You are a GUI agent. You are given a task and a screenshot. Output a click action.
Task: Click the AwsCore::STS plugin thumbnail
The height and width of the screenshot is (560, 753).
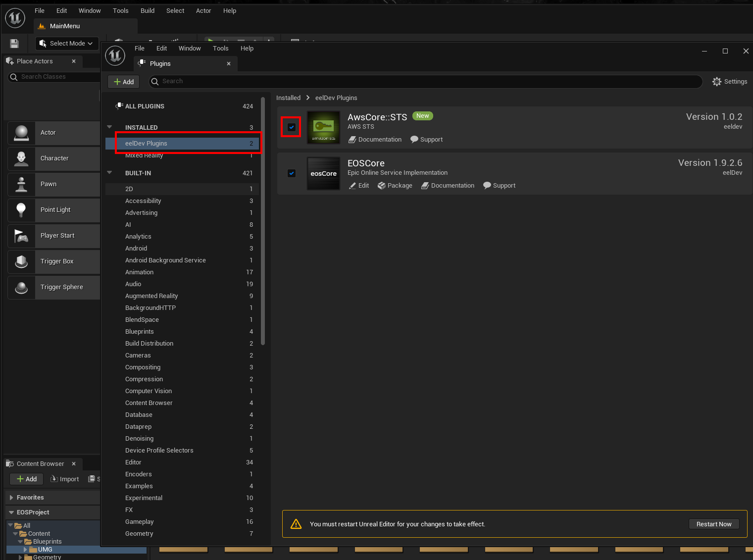coord(324,127)
